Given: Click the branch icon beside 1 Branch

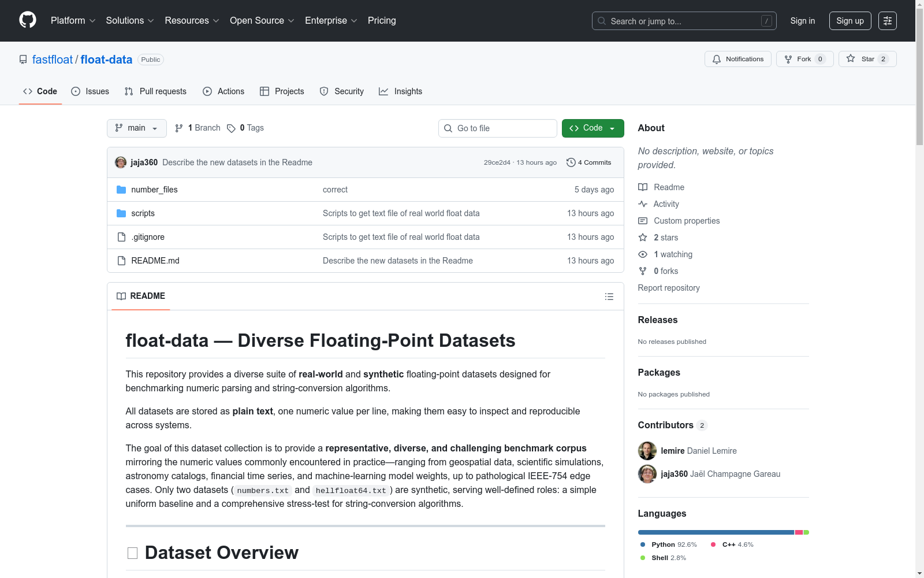Looking at the screenshot, I should coord(179,128).
